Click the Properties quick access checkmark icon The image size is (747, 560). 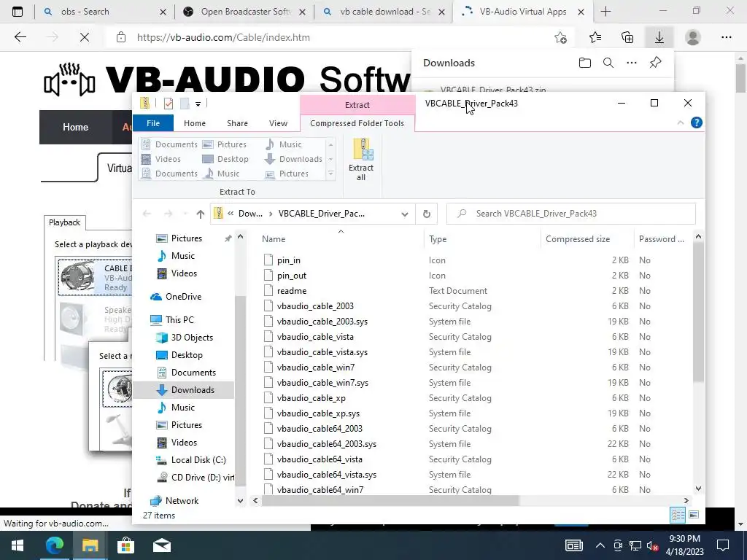(x=169, y=104)
